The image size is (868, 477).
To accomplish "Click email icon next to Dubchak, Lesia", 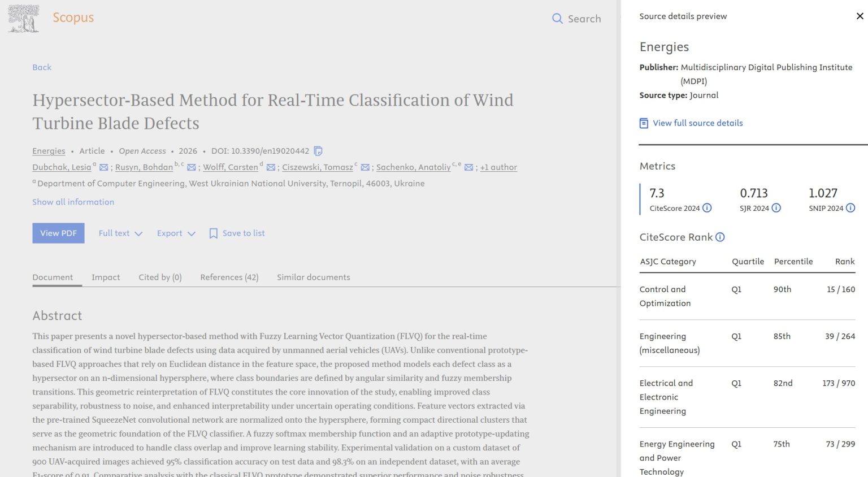I will click(103, 167).
